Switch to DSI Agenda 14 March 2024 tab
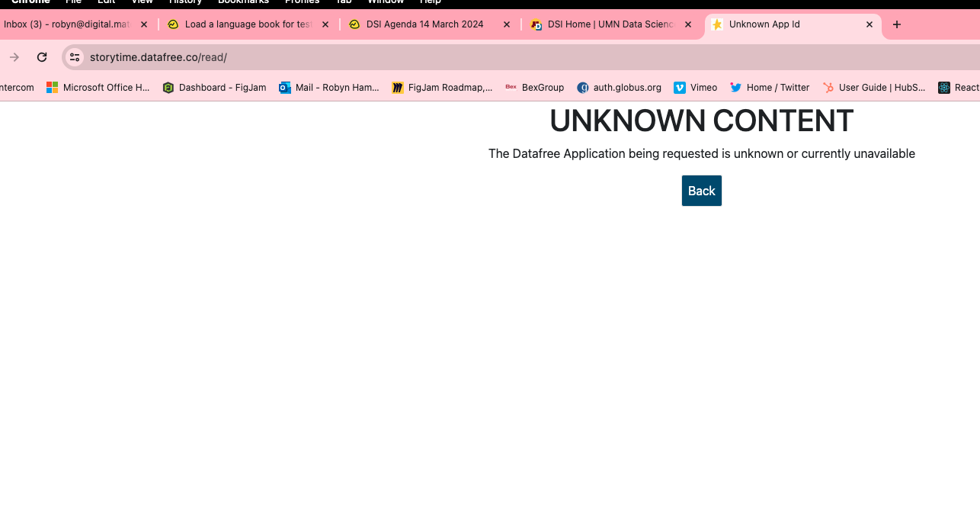This screenshot has width=980, height=524. coord(424,24)
